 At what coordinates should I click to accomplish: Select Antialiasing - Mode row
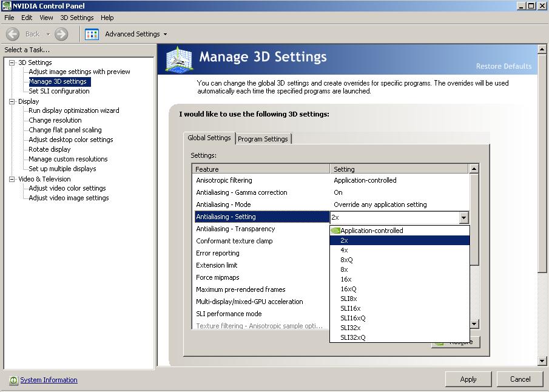(331, 204)
